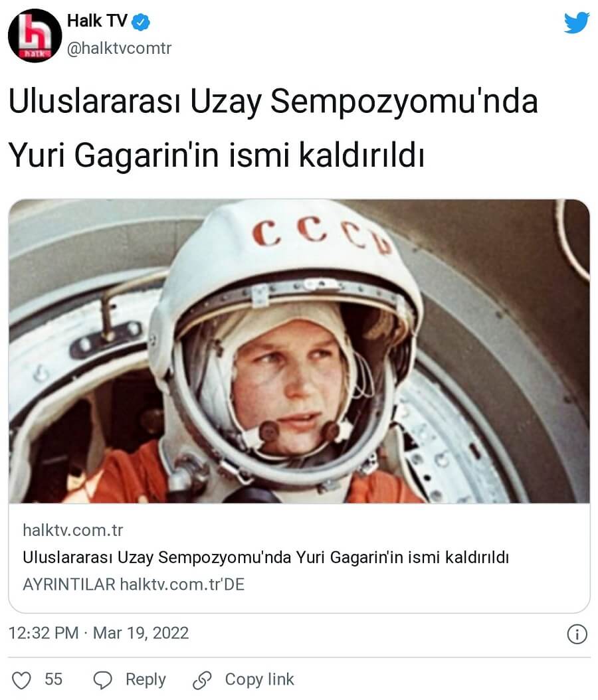Open the link card article headline
The width and height of the screenshot is (598, 700).
click(266, 558)
